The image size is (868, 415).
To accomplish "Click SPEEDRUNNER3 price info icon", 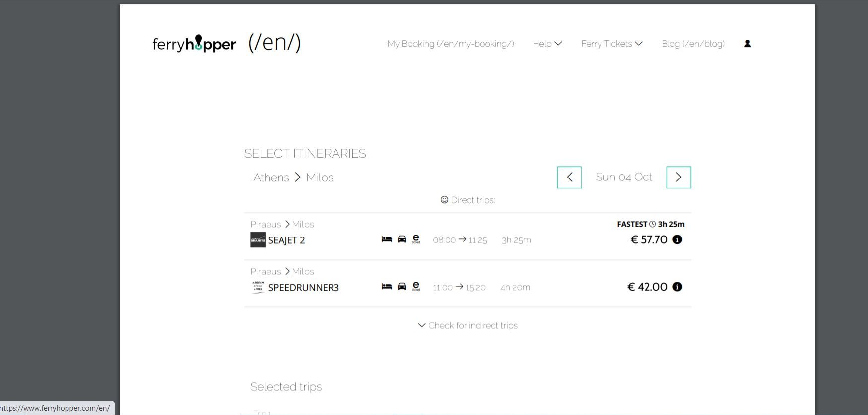I will tap(677, 287).
